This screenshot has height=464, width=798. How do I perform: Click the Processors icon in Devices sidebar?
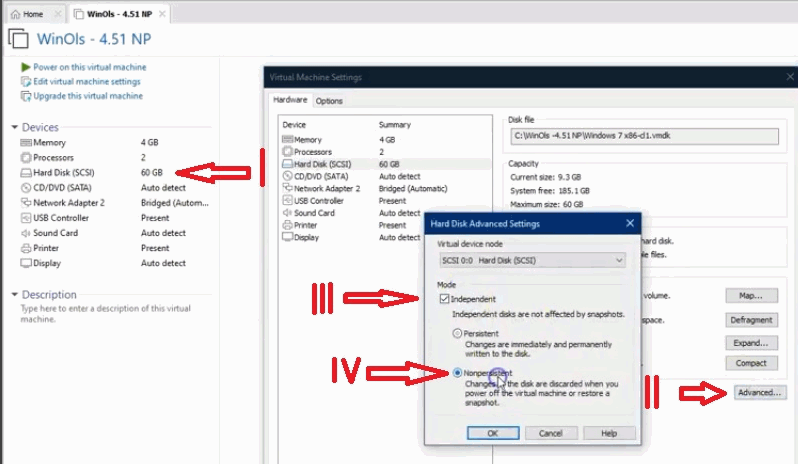(26, 158)
